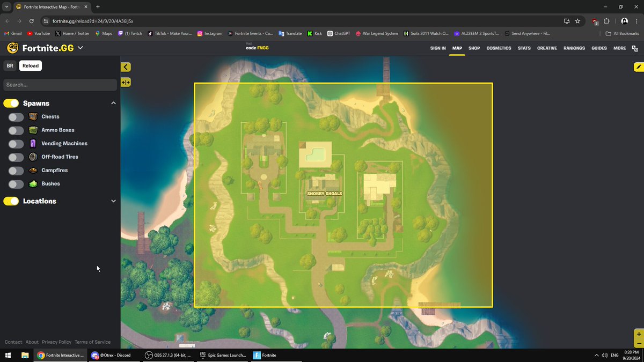
Task: Activate the yellow pencil draw tool
Action: (638, 67)
